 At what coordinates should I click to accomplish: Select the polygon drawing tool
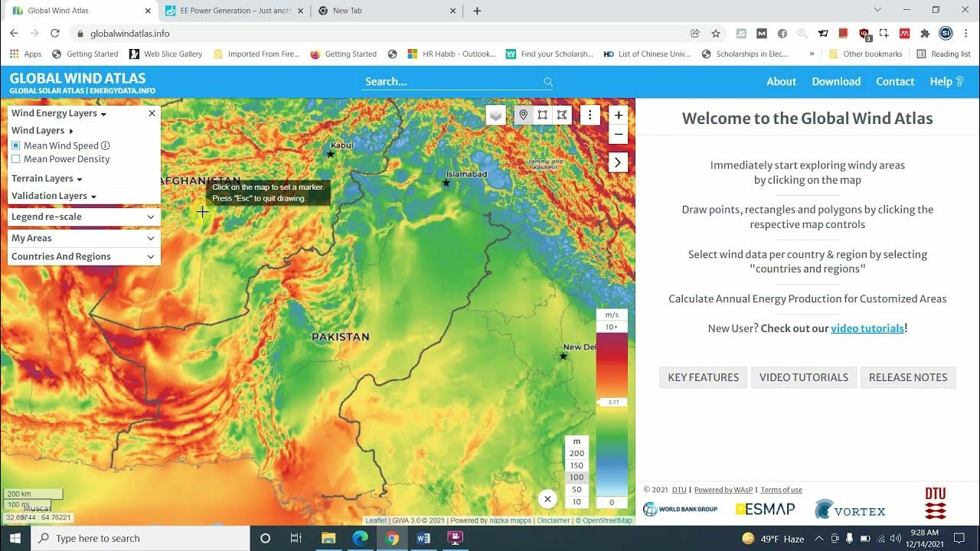562,115
